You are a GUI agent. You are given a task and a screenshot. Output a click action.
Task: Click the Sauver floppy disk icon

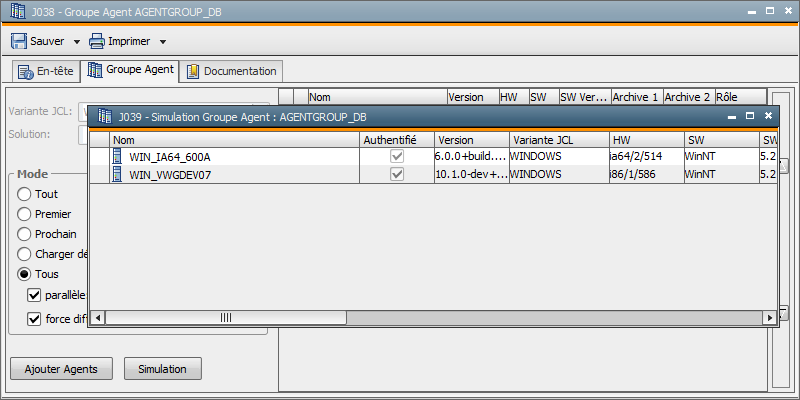pyautogui.click(x=19, y=41)
